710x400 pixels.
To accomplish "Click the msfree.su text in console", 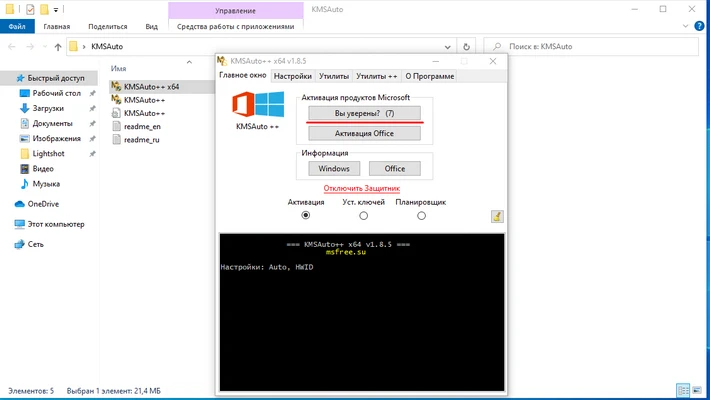I will tap(346, 252).
